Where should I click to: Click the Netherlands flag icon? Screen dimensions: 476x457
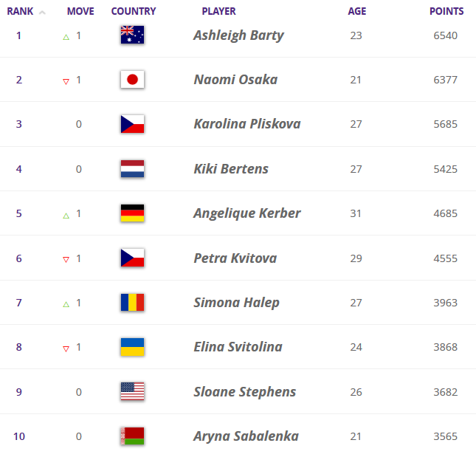132,169
